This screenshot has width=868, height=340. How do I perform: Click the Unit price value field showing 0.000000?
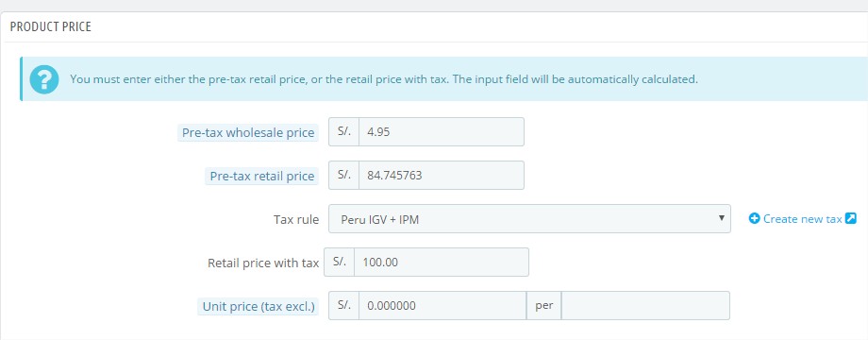442,306
